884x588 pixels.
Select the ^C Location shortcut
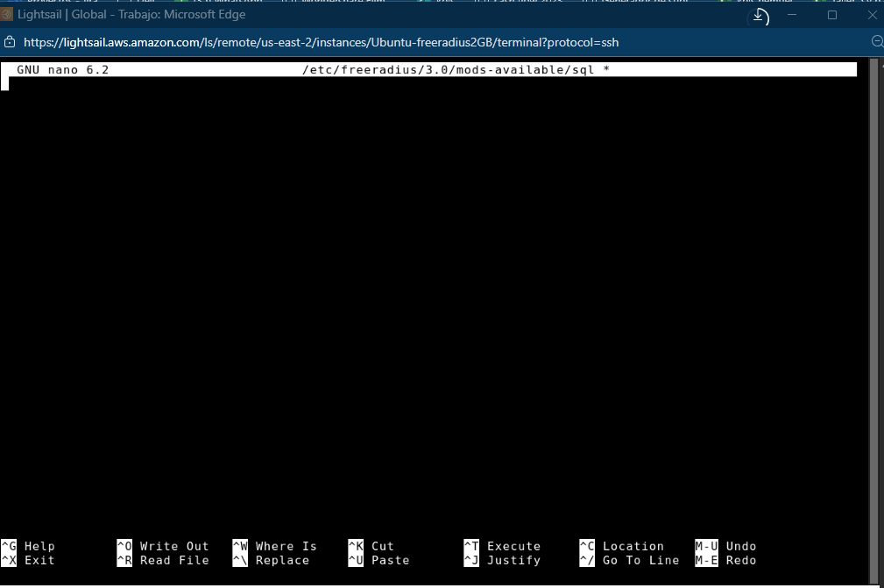pos(621,546)
